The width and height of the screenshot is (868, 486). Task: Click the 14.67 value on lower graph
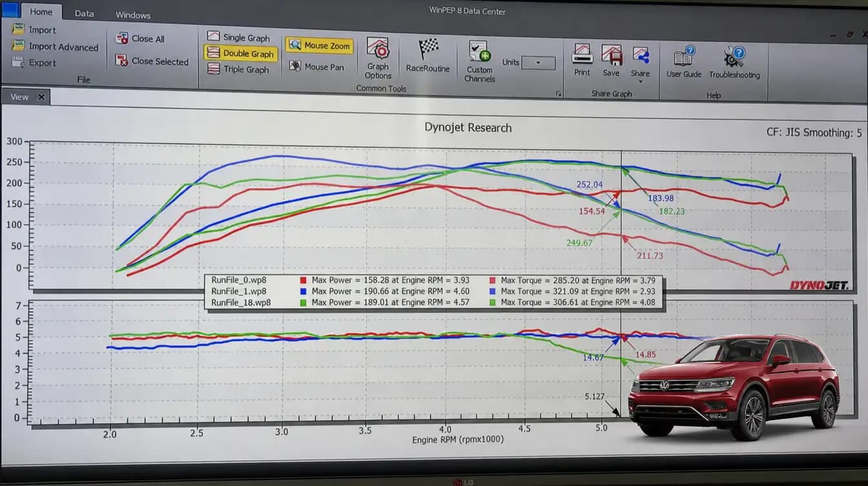pyautogui.click(x=593, y=357)
